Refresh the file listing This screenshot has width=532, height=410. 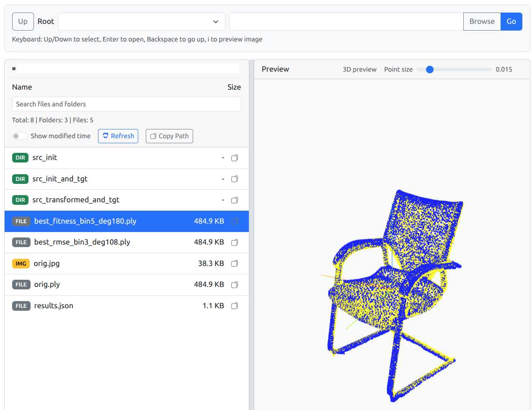pos(118,136)
